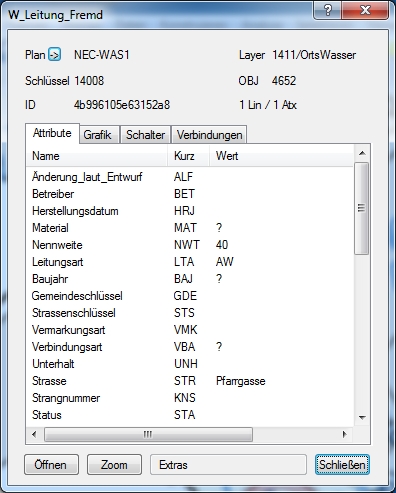Select the Strangnummer row
Image resolution: width=396 pixels, height=493 pixels.
click(189, 398)
